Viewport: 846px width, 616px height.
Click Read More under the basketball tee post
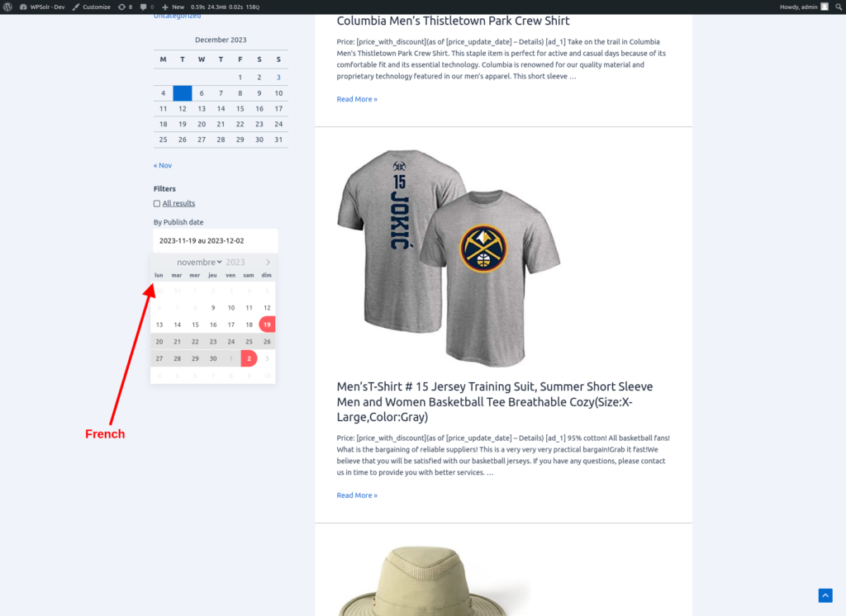point(357,495)
